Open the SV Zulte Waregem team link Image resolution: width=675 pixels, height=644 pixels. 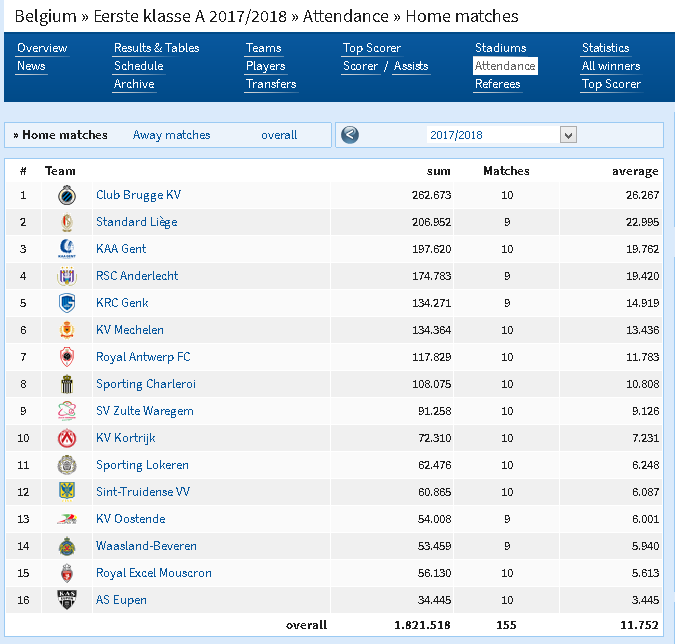pyautogui.click(x=145, y=411)
